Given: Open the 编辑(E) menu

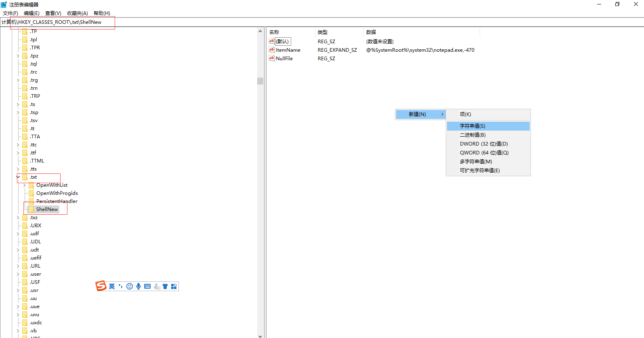Looking at the screenshot, I should pyautogui.click(x=31, y=13).
